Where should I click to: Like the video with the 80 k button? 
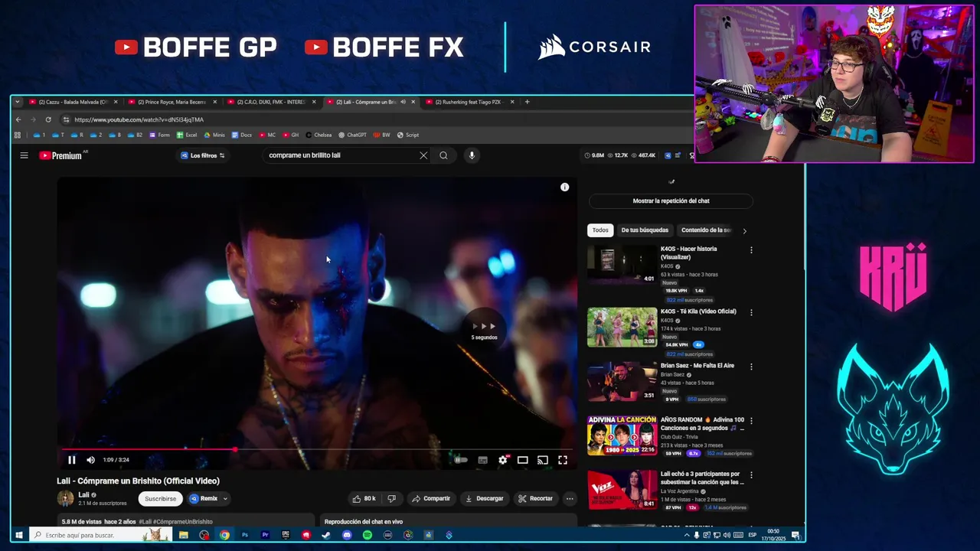[x=364, y=498]
